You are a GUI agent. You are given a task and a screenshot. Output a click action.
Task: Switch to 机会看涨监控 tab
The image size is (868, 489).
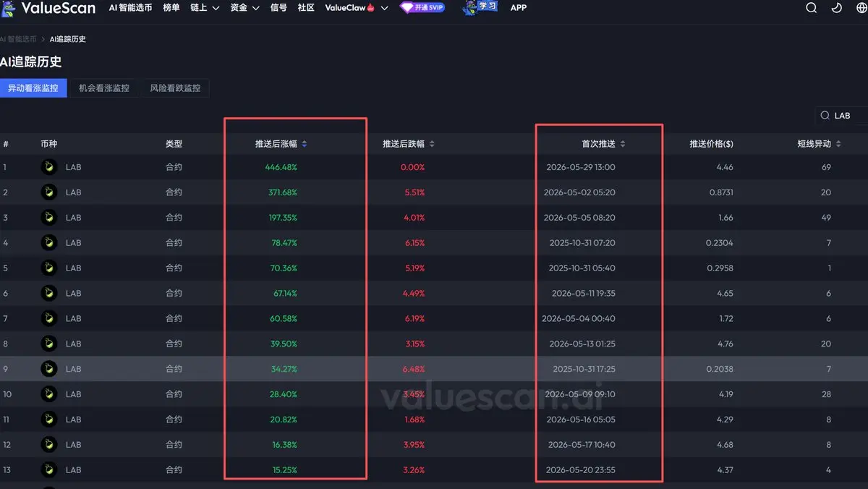click(104, 88)
